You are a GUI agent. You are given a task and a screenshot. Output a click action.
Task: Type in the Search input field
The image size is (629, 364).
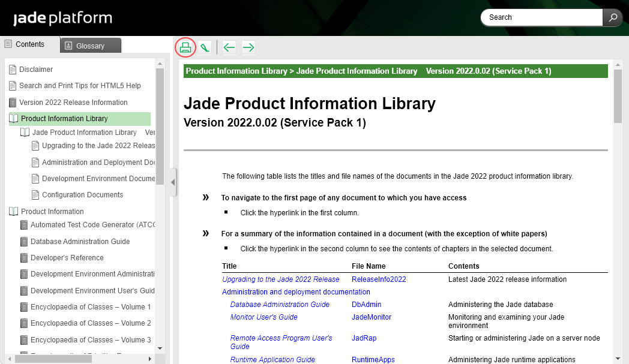coord(541,17)
